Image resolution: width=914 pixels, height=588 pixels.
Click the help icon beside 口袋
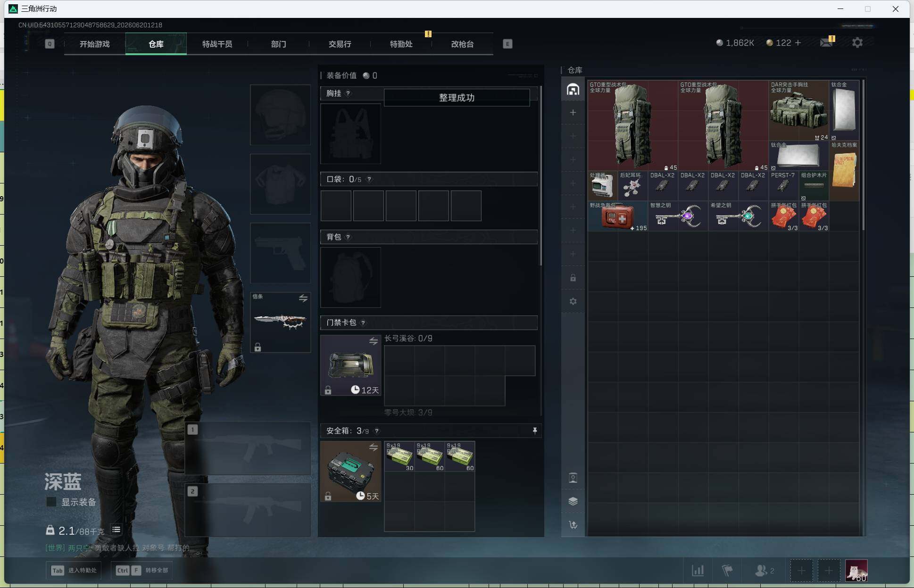click(x=369, y=179)
